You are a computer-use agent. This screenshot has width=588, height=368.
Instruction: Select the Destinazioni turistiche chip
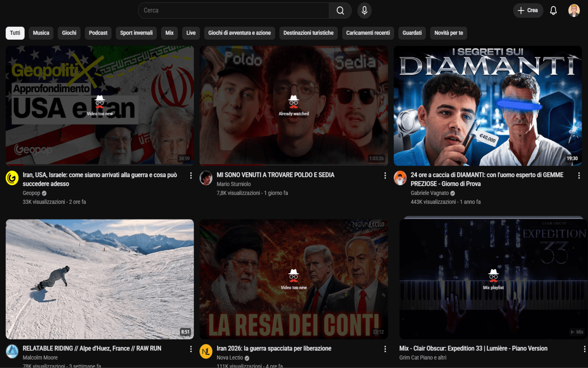[x=309, y=33]
